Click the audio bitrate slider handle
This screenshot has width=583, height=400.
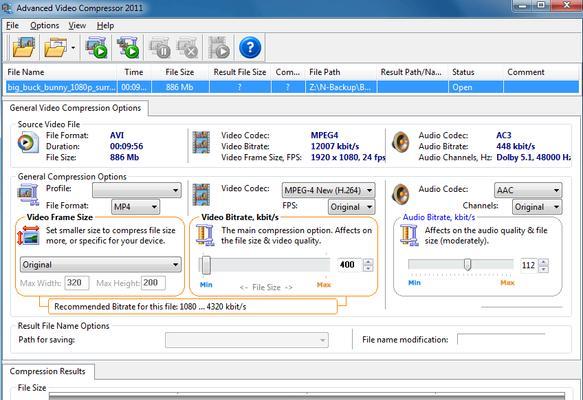pyautogui.click(x=468, y=265)
